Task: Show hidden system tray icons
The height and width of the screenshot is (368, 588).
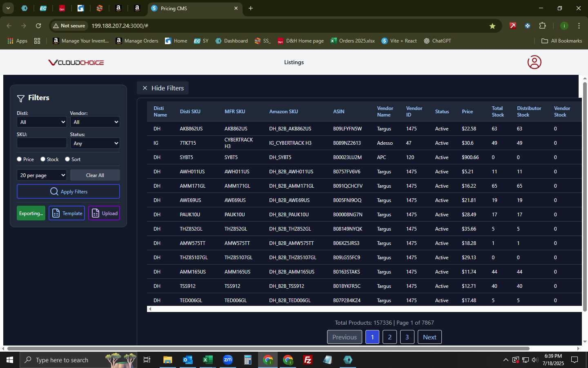Action: pyautogui.click(x=506, y=360)
